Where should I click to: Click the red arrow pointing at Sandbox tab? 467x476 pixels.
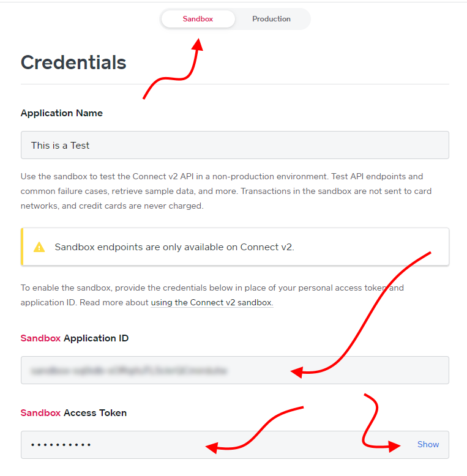(x=173, y=69)
